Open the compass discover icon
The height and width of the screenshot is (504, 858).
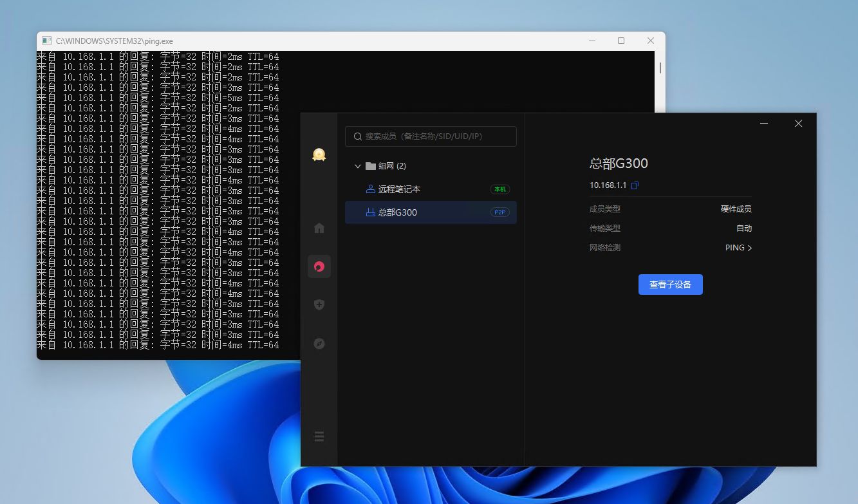(x=319, y=344)
